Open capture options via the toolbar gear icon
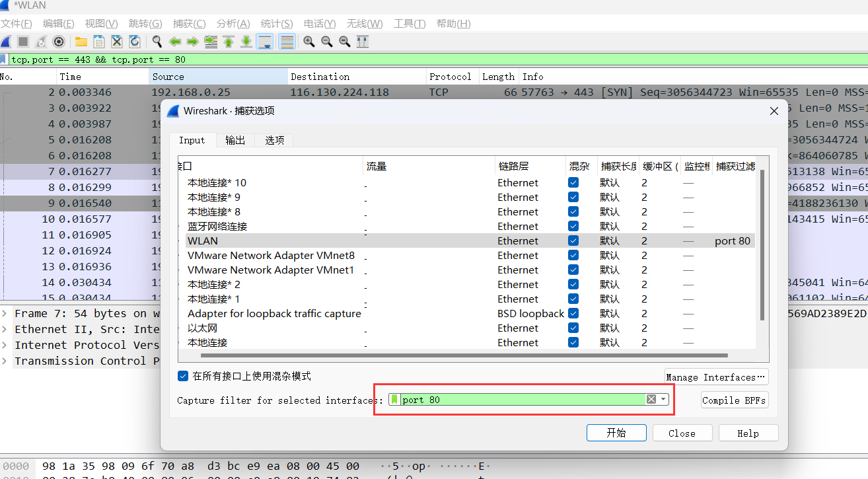The height and width of the screenshot is (479, 868). point(59,42)
